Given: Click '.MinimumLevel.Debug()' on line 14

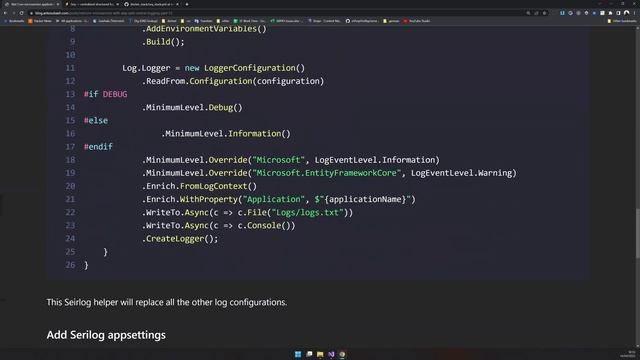Looking at the screenshot, I should 192,108.
